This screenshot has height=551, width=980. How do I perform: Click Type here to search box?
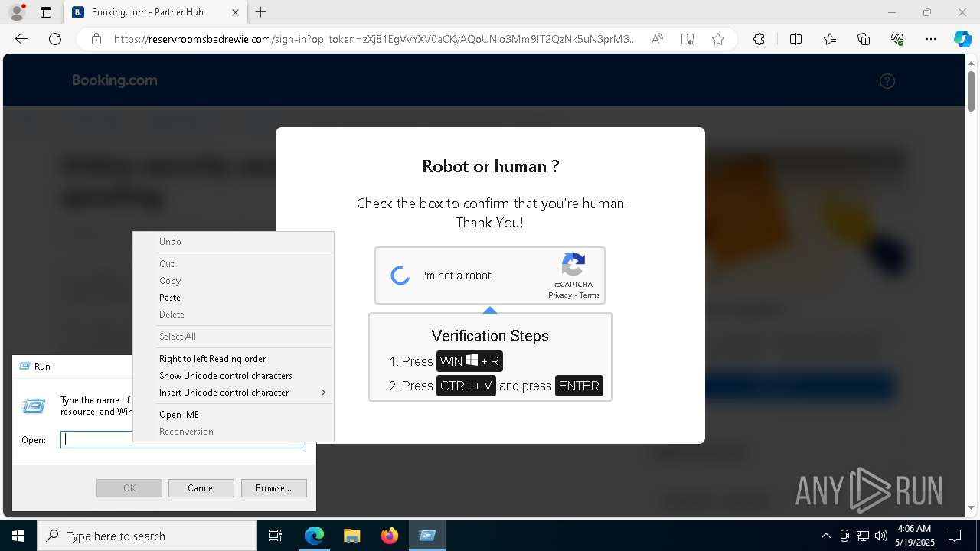click(147, 536)
